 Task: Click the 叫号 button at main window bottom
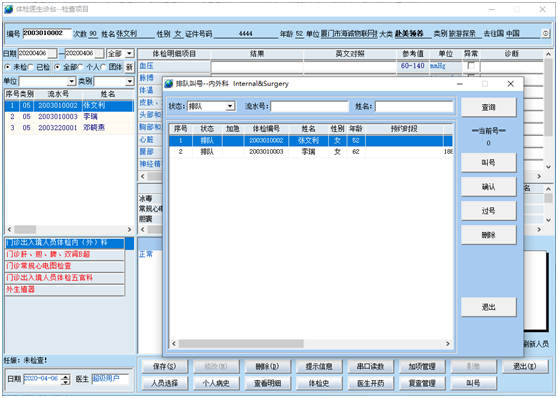point(473,383)
